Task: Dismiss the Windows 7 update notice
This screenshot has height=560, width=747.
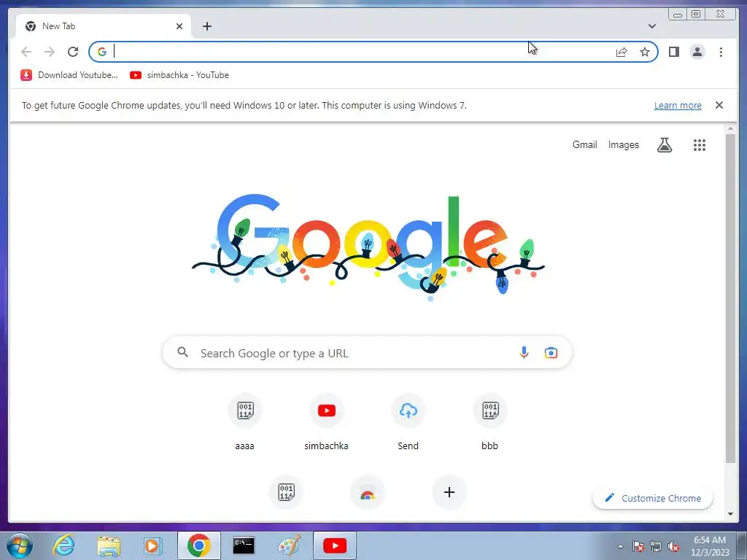Action: 719,105
